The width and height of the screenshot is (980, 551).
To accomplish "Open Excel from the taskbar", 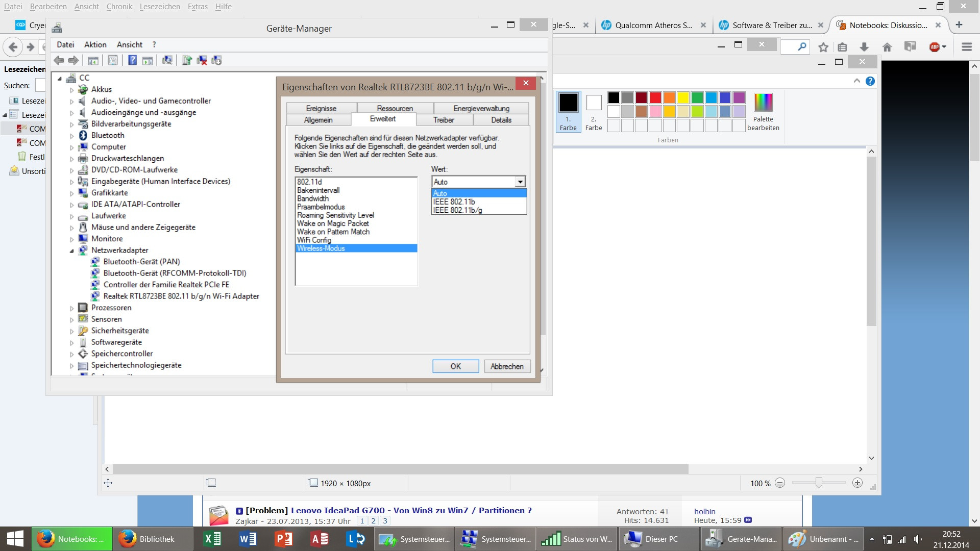I will point(212,539).
